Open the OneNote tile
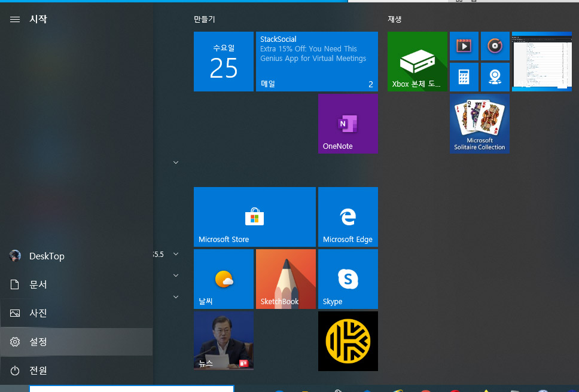 click(x=348, y=124)
